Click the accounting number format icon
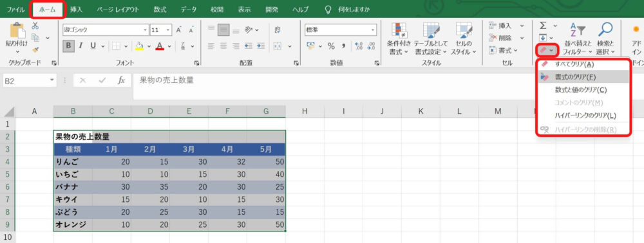 point(310,46)
